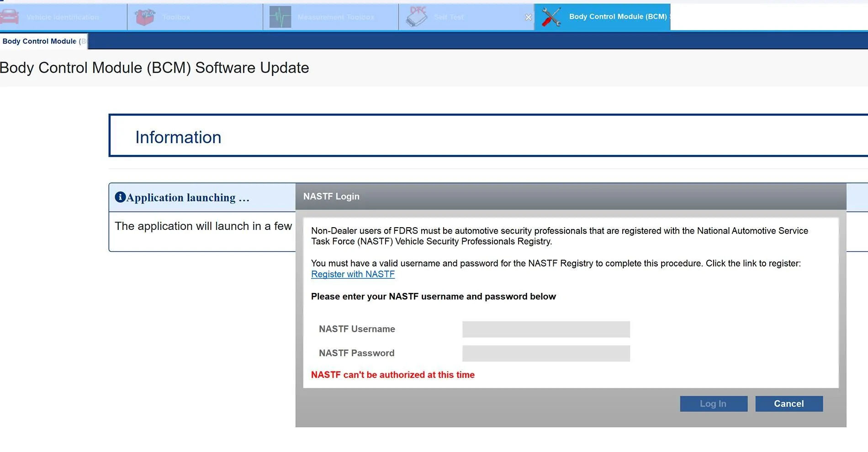Click the Log In button

point(714,404)
